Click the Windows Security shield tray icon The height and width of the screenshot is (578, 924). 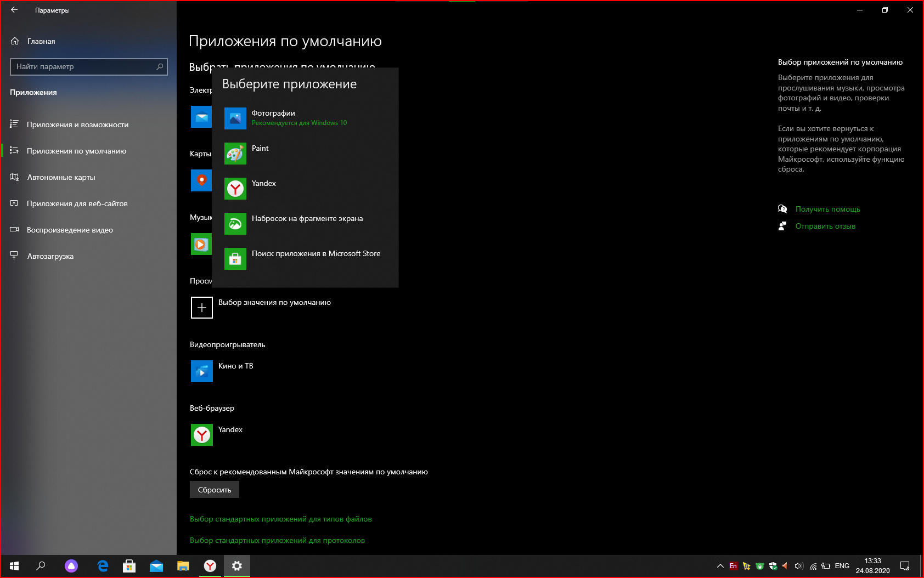point(773,566)
